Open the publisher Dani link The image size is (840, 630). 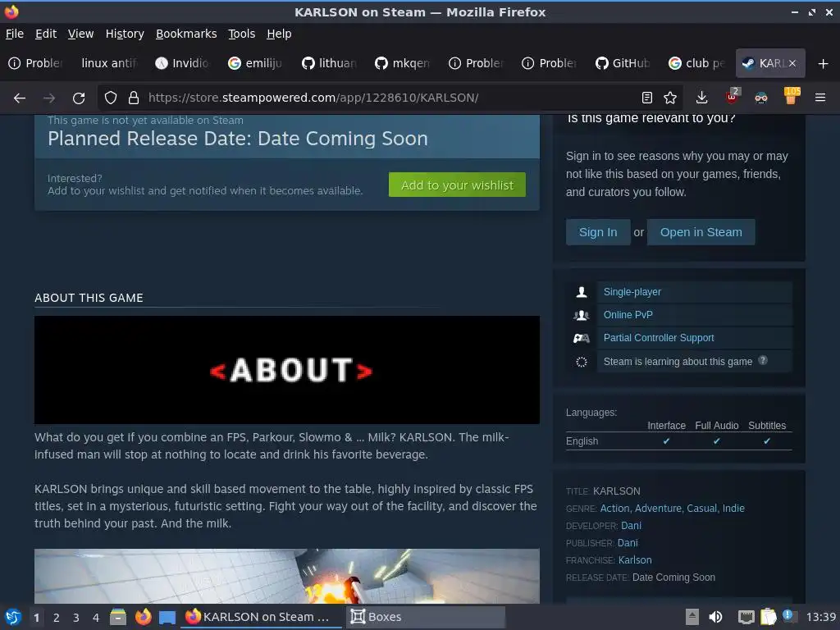pos(628,543)
